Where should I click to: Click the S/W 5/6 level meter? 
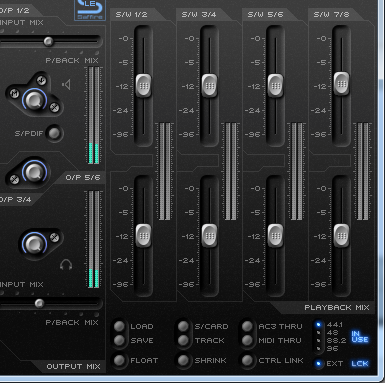click(x=297, y=171)
